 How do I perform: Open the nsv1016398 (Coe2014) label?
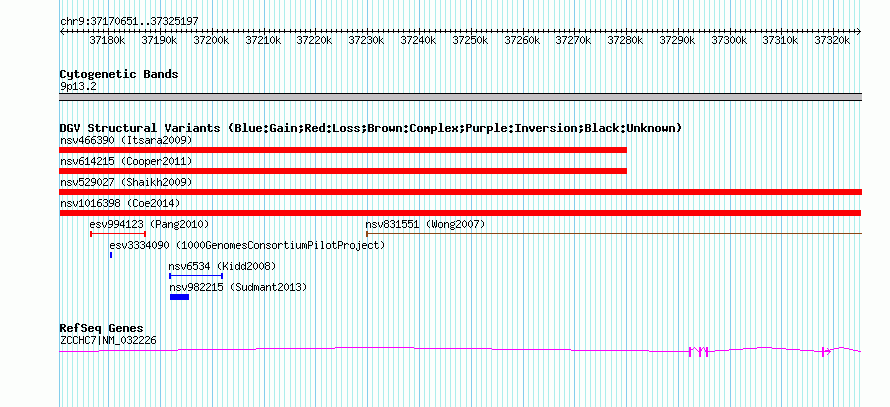click(120, 203)
